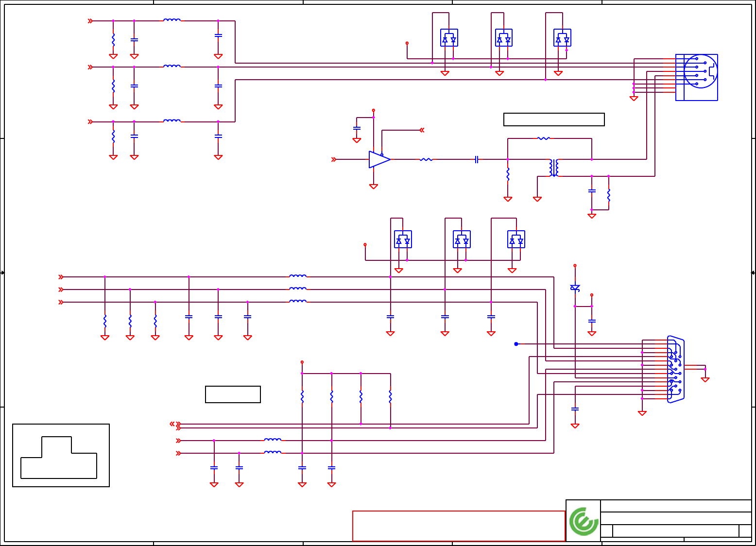Click the blue filled junction dot

(516, 344)
